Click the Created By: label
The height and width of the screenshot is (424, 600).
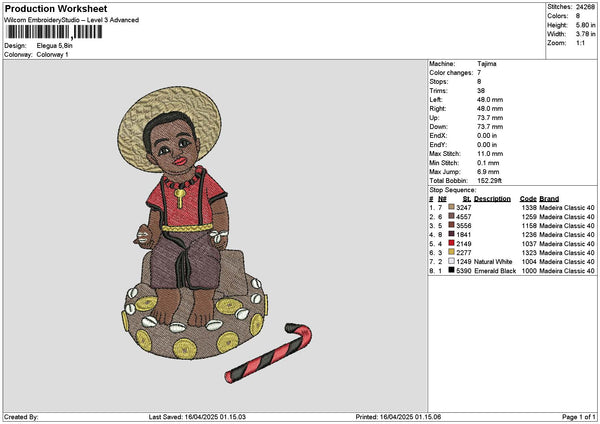pos(21,417)
